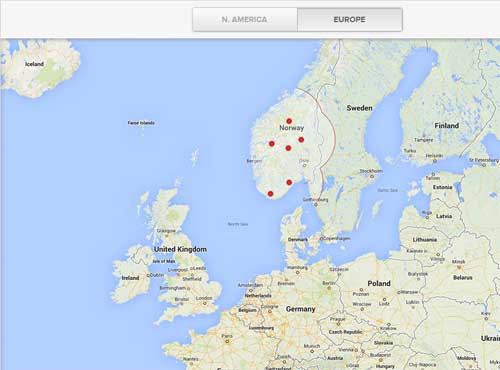Select the Sweden country label
The height and width of the screenshot is (370, 500).
click(x=359, y=108)
